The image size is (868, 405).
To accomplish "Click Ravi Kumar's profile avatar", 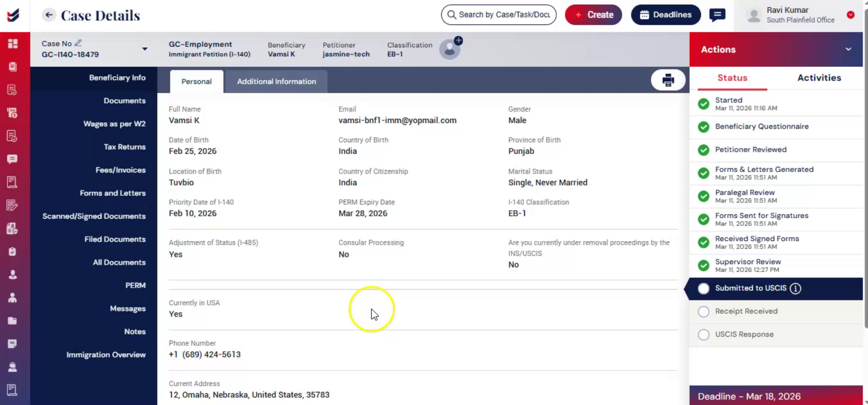I will pyautogui.click(x=754, y=16).
